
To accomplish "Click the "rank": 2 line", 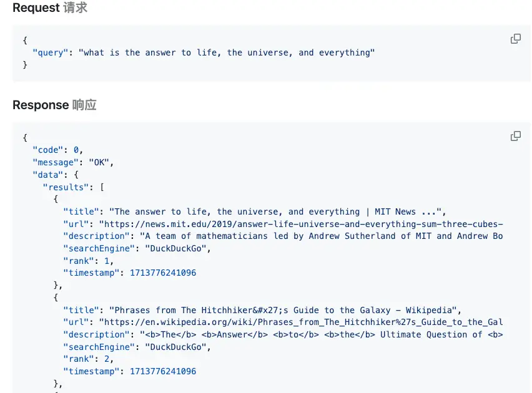I will pos(88,359).
